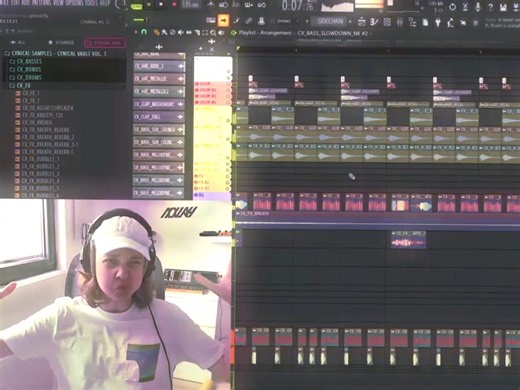Click the save disk icon
The width and height of the screenshot is (520, 390).
503,7
